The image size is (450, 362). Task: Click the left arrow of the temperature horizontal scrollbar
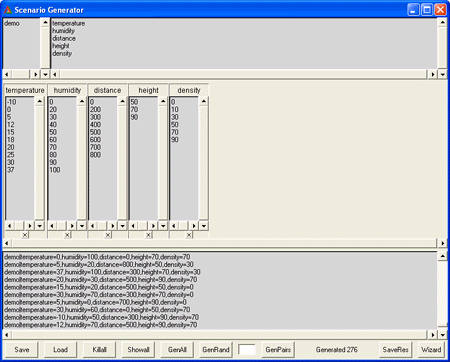click(x=10, y=226)
